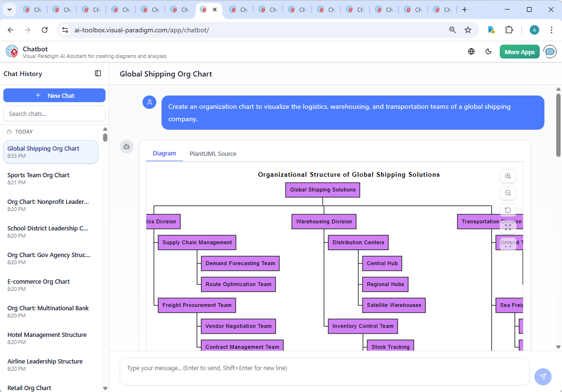562x392 pixels.
Task: Switch to the PlantUML Source tab
Action: (212, 153)
